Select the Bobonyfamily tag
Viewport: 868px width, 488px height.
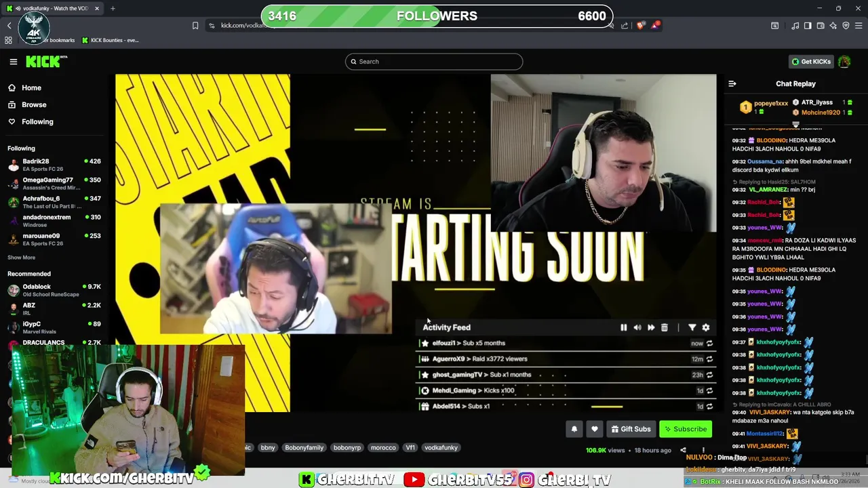(304, 448)
